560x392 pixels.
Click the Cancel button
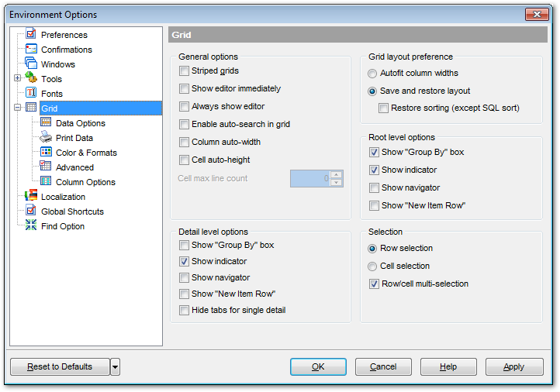[383, 367]
